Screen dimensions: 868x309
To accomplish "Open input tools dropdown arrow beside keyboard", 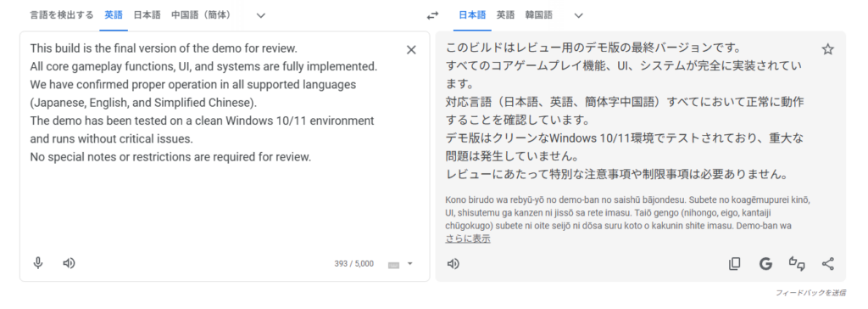I will tap(409, 263).
